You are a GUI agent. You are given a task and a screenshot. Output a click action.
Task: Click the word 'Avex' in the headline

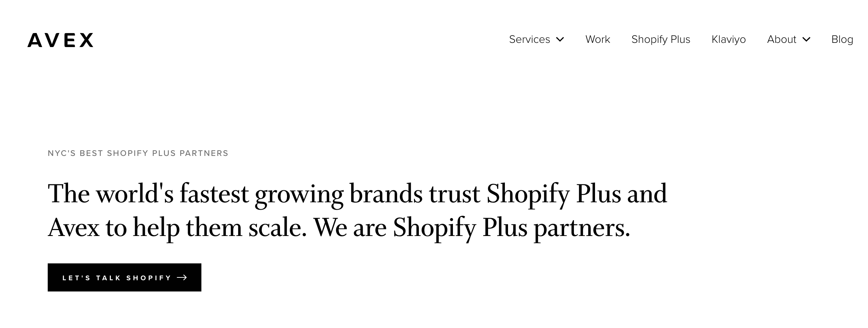point(74,228)
